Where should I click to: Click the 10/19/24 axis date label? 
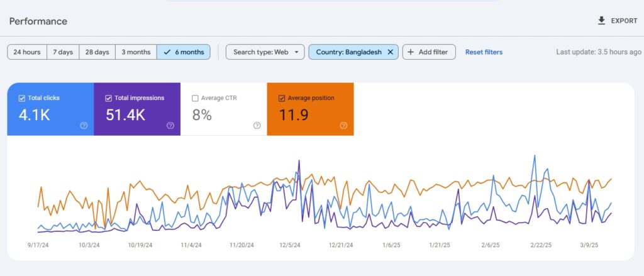tap(140, 245)
